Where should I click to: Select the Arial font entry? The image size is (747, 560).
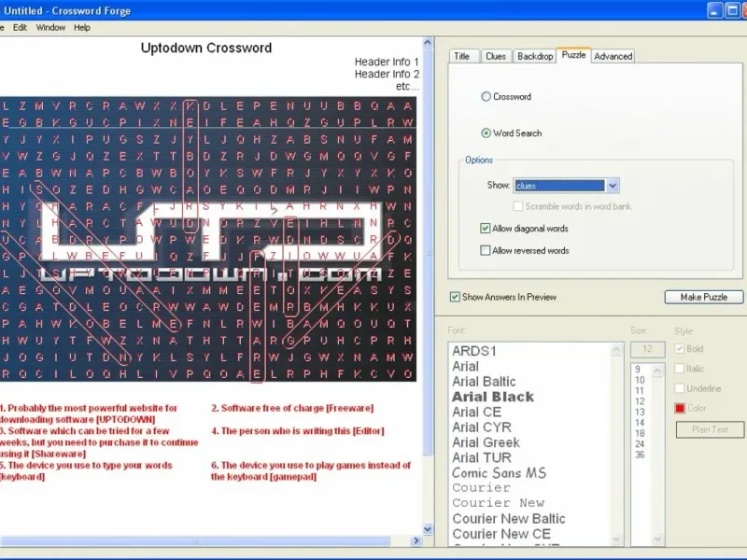pyautogui.click(x=465, y=366)
